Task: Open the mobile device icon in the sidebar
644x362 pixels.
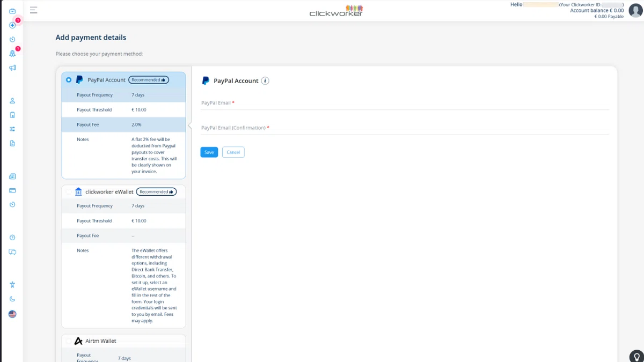Action: (x=12, y=115)
